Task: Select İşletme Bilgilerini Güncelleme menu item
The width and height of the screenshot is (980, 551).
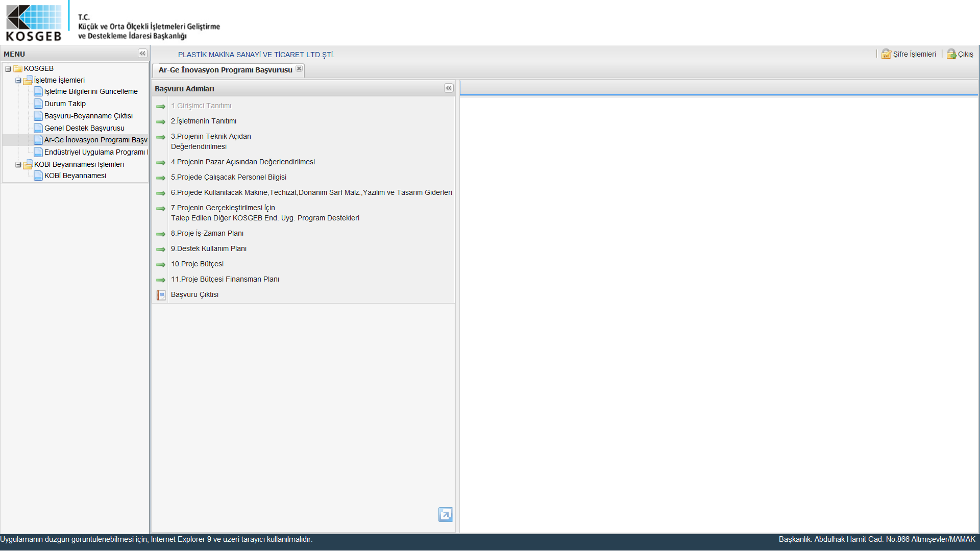Action: (91, 91)
